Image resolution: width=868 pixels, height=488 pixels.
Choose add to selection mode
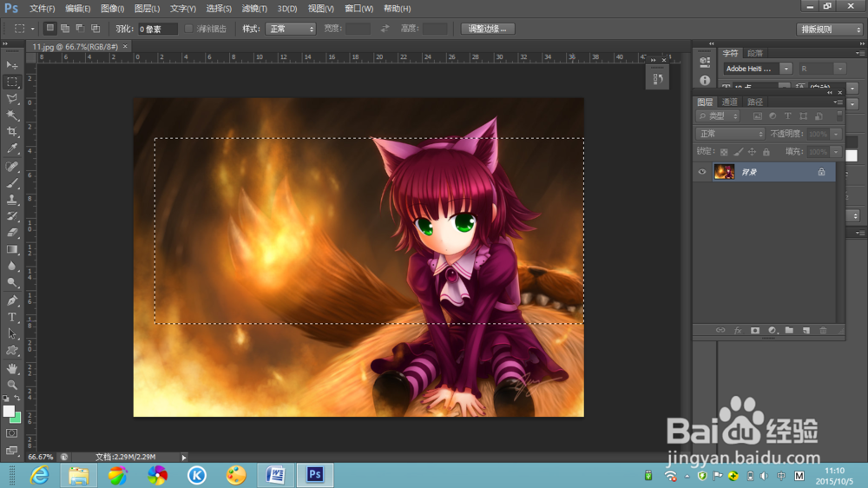(65, 29)
